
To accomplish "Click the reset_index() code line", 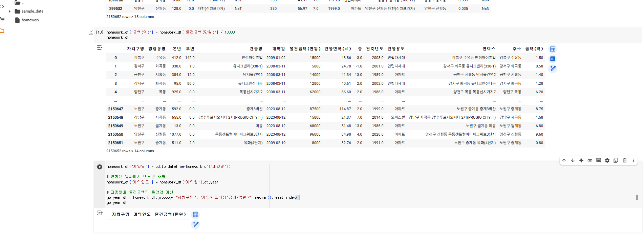I will click(x=203, y=197).
